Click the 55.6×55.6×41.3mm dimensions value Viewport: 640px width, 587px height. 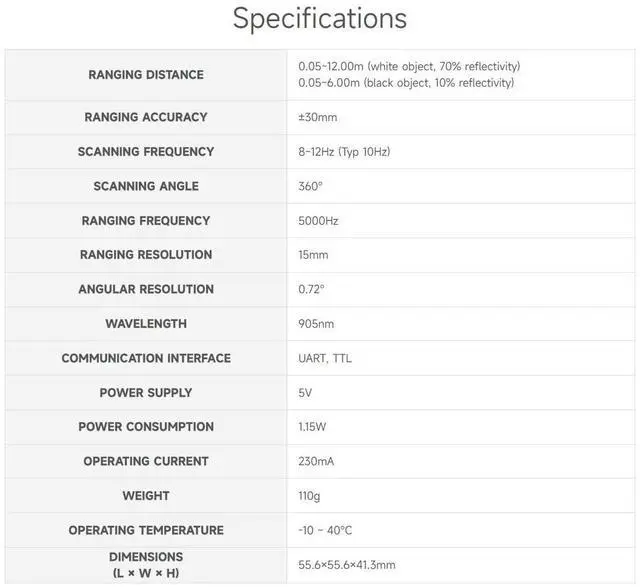[347, 565]
